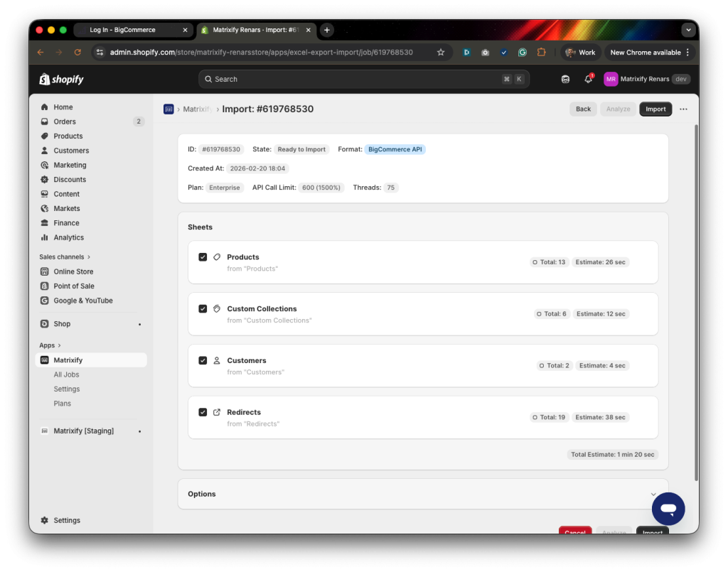
Task: Click the Matrixify app icon beside the breadcrumb
Action: pyautogui.click(x=168, y=109)
